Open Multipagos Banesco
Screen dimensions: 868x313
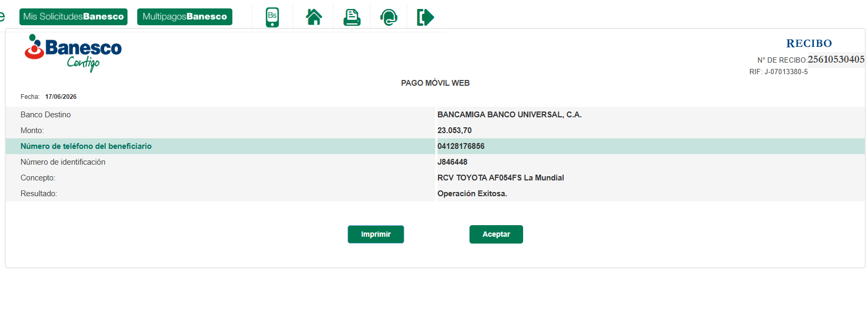click(x=185, y=17)
